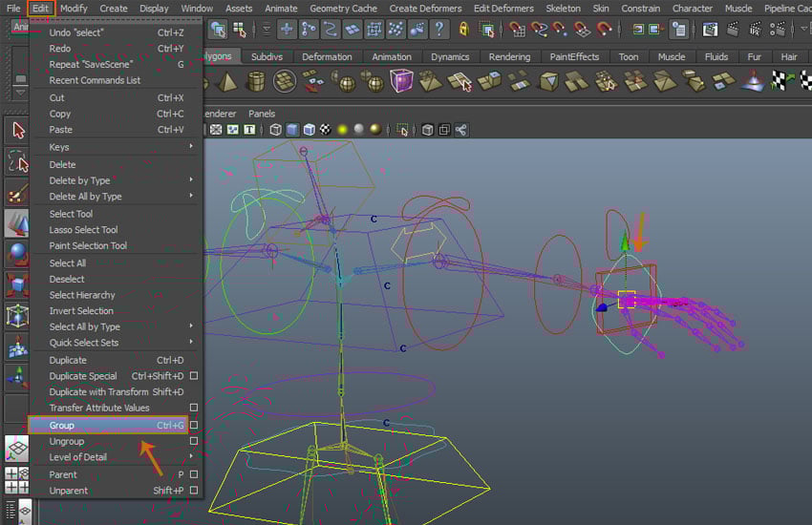Switch to the Animation shelf tab
The width and height of the screenshot is (812, 525).
(392, 57)
